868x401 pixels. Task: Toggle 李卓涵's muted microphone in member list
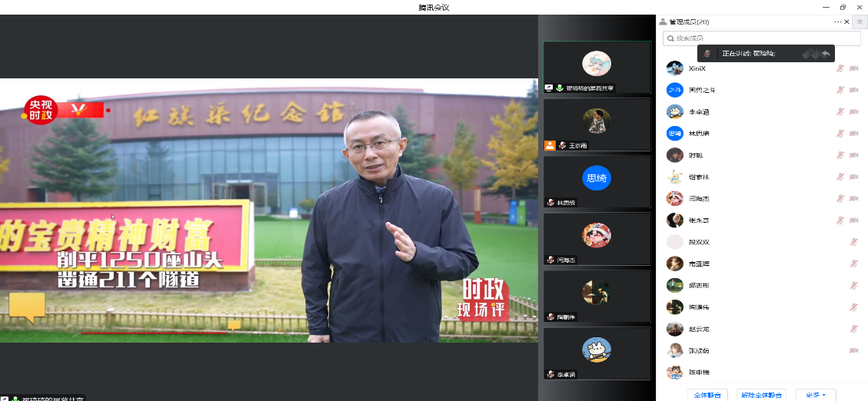coord(840,111)
